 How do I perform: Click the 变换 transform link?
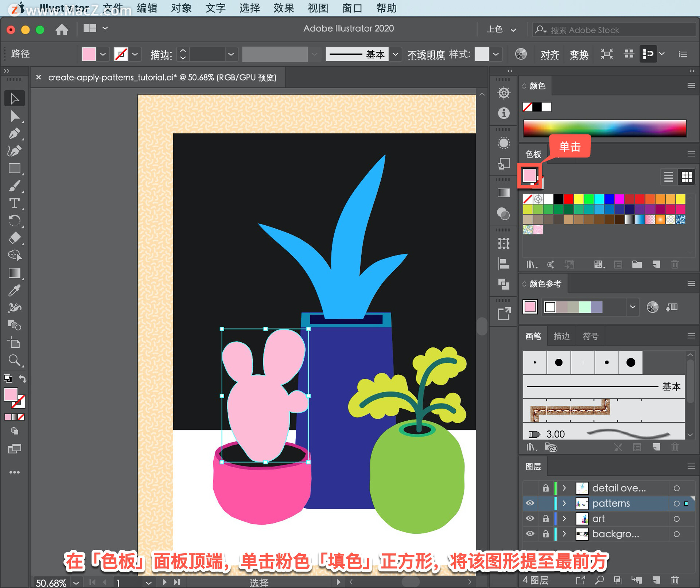(x=579, y=54)
